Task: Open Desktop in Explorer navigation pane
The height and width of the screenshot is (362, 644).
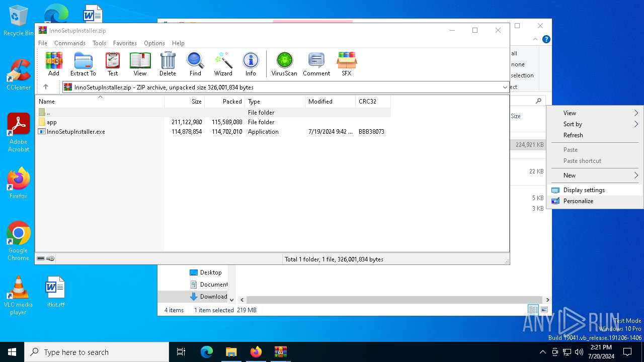Action: [x=205, y=273]
